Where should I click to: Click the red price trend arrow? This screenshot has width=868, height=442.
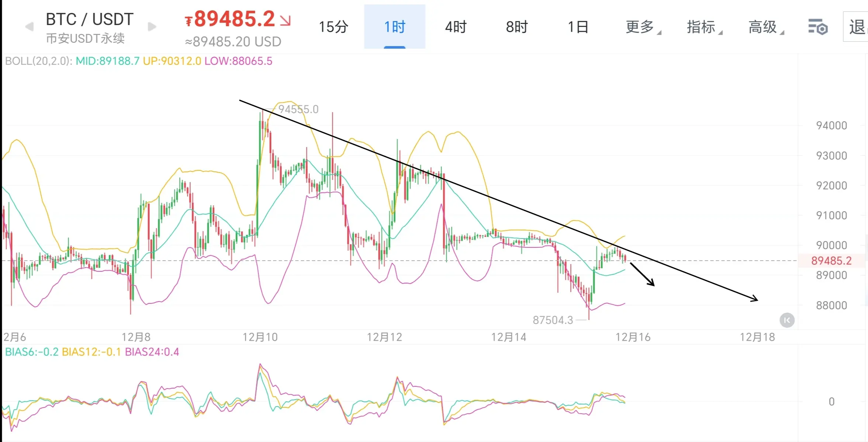tap(285, 20)
